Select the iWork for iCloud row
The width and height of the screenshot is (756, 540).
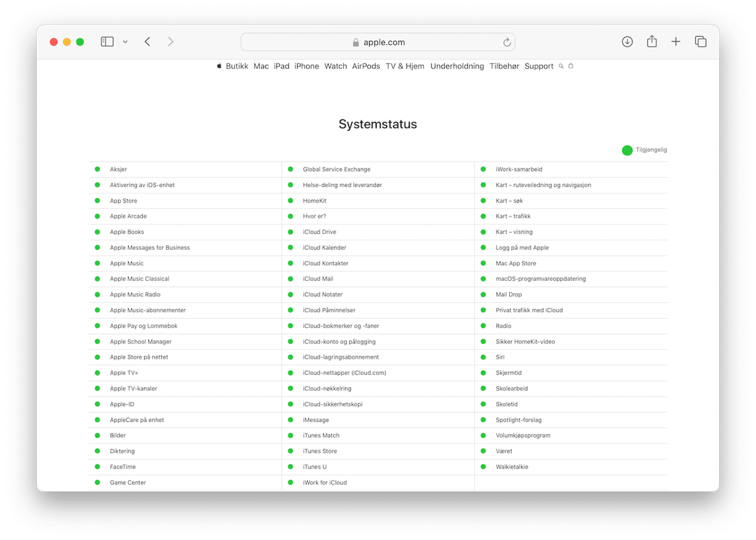(378, 482)
